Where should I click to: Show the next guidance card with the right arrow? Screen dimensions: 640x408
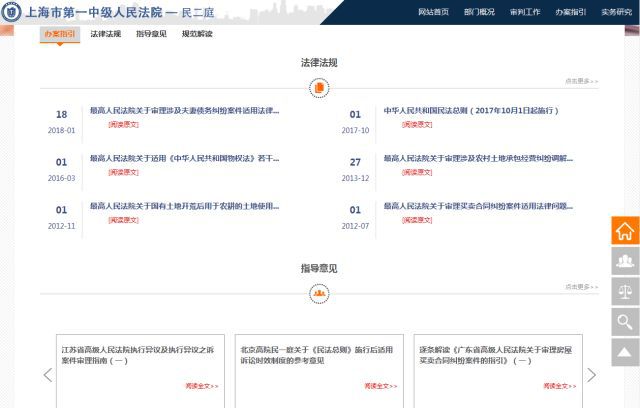point(591,375)
